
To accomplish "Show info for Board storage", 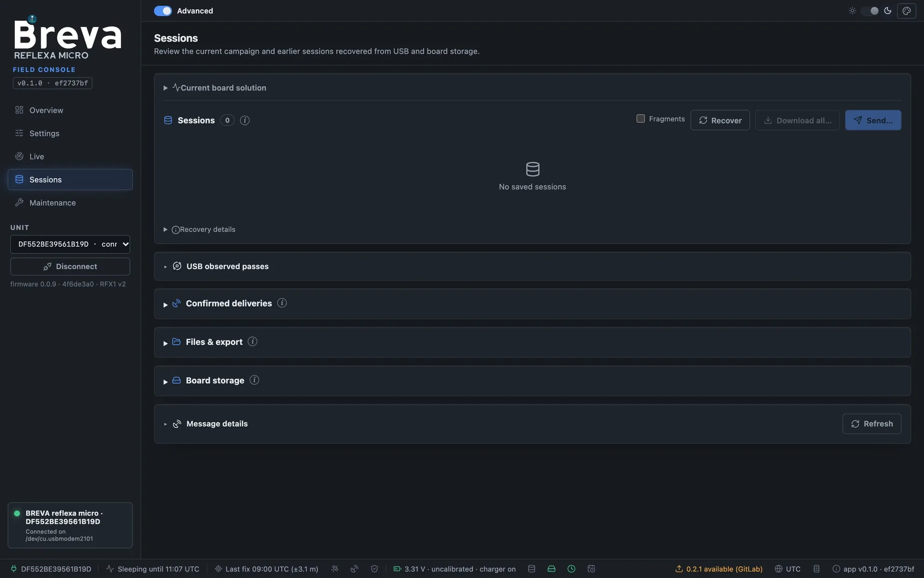I will click(254, 380).
